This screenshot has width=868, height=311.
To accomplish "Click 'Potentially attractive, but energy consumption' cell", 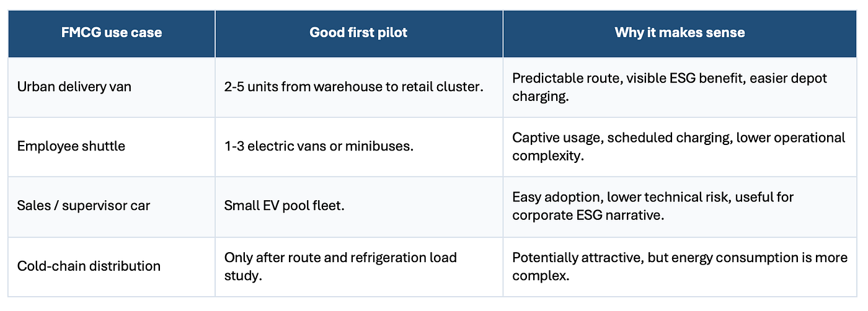I will tap(680, 266).
